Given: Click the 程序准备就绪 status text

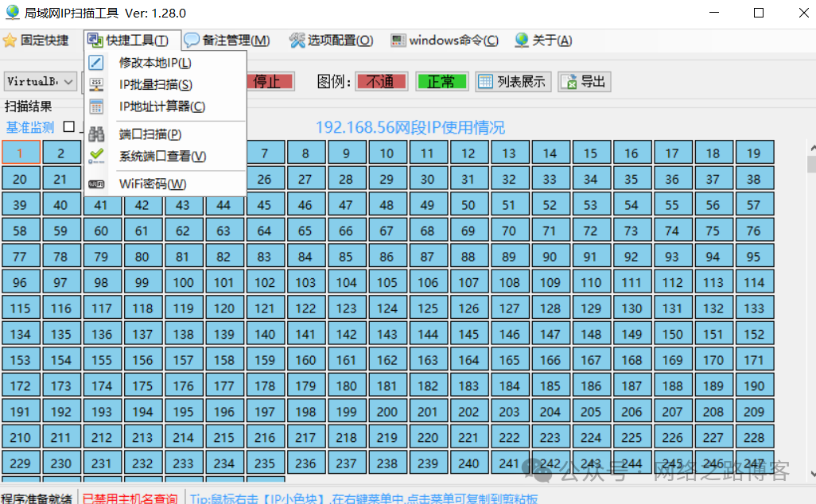Looking at the screenshot, I should [x=37, y=498].
